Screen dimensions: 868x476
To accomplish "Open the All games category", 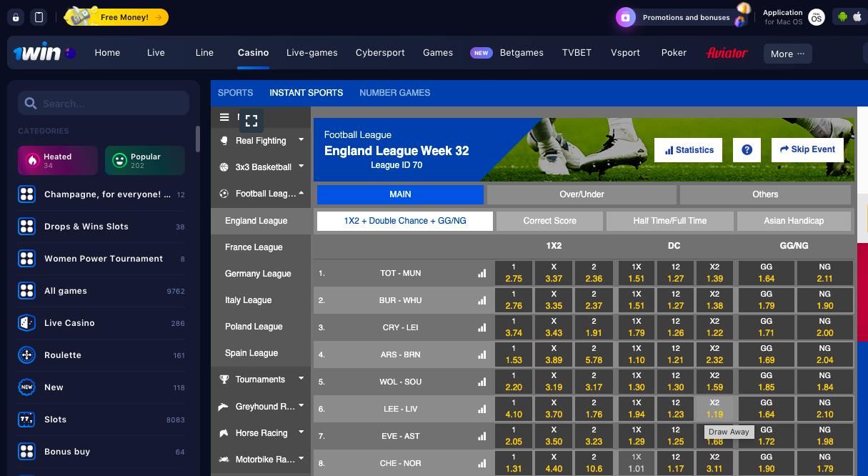I will pyautogui.click(x=101, y=291).
